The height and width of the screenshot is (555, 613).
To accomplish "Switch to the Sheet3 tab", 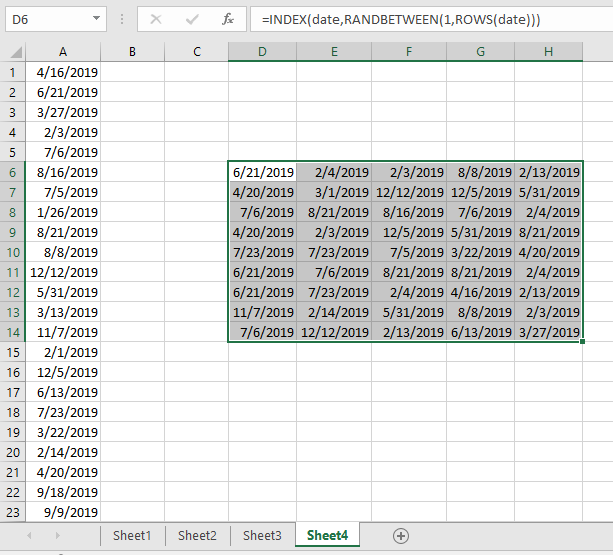I will 262,535.
